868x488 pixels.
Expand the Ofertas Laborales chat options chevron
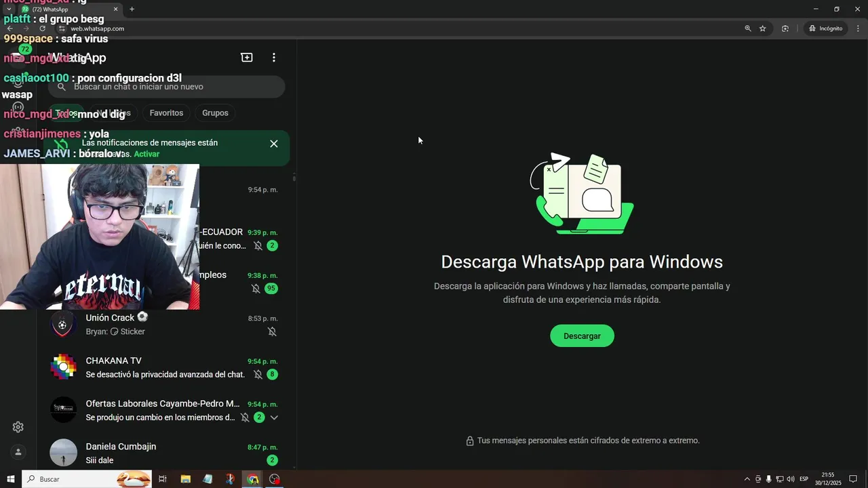tap(274, 418)
